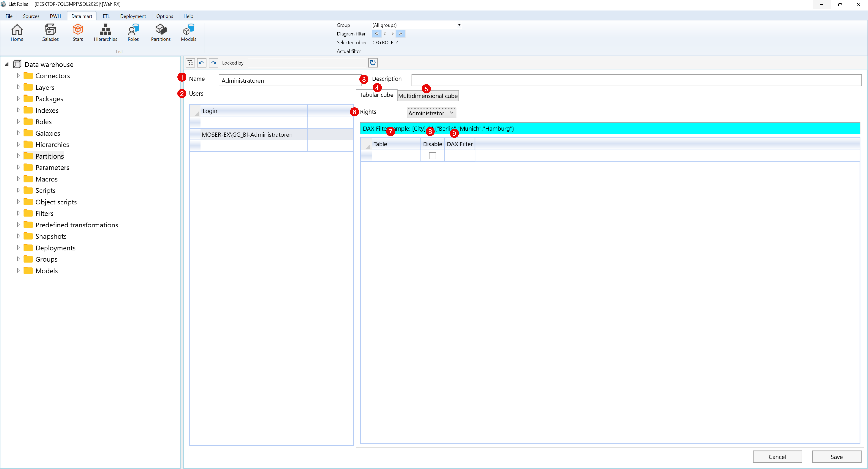Viewport: 868px width, 469px height.
Task: Click the refresh icon next to Locked by
Action: [x=373, y=63]
